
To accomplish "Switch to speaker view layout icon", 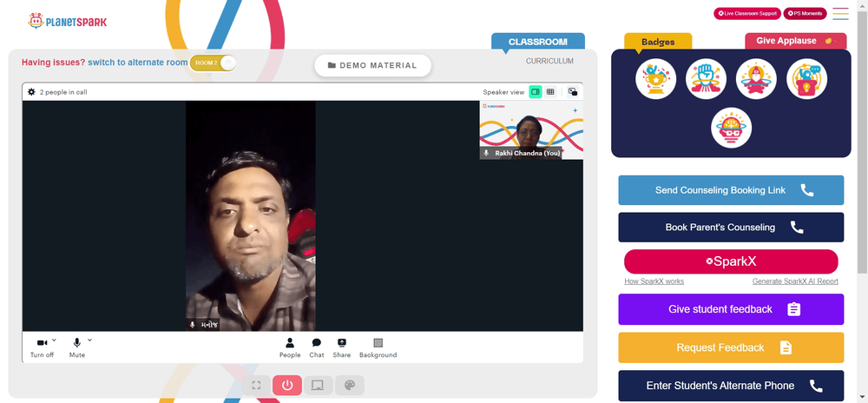I will 536,92.
